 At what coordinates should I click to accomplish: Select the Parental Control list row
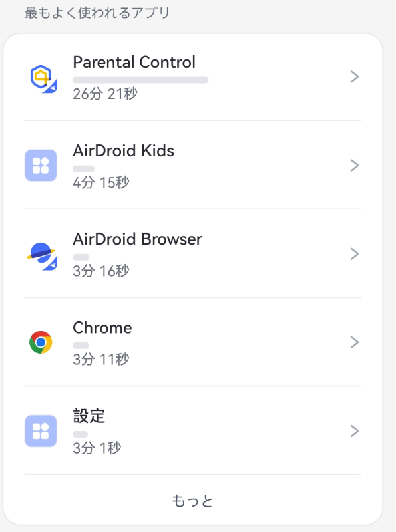pyautogui.click(x=193, y=76)
